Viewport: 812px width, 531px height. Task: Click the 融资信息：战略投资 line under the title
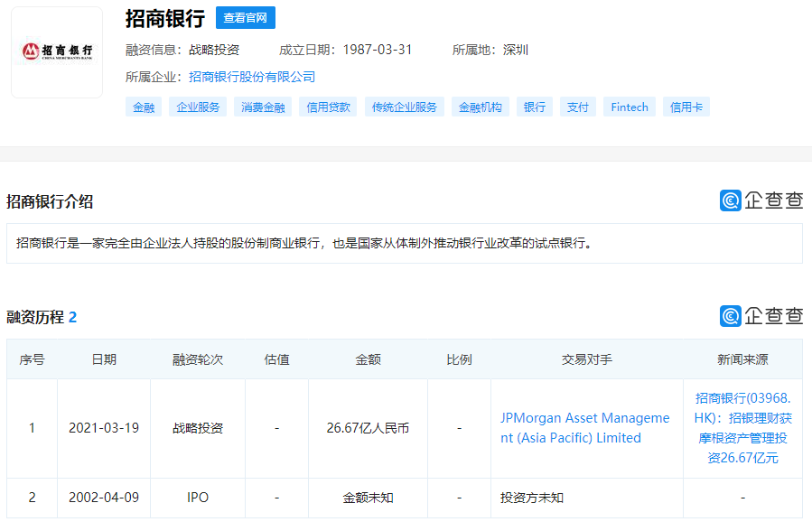pyautogui.click(x=182, y=51)
